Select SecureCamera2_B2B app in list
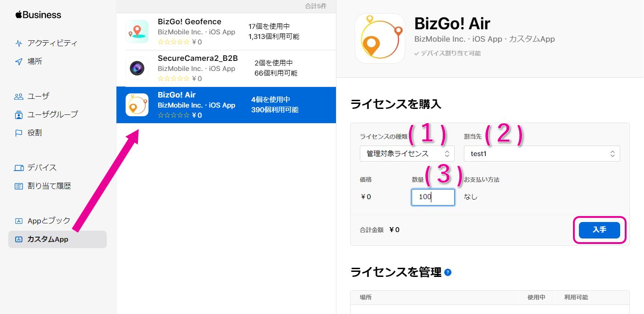 pyautogui.click(x=226, y=68)
